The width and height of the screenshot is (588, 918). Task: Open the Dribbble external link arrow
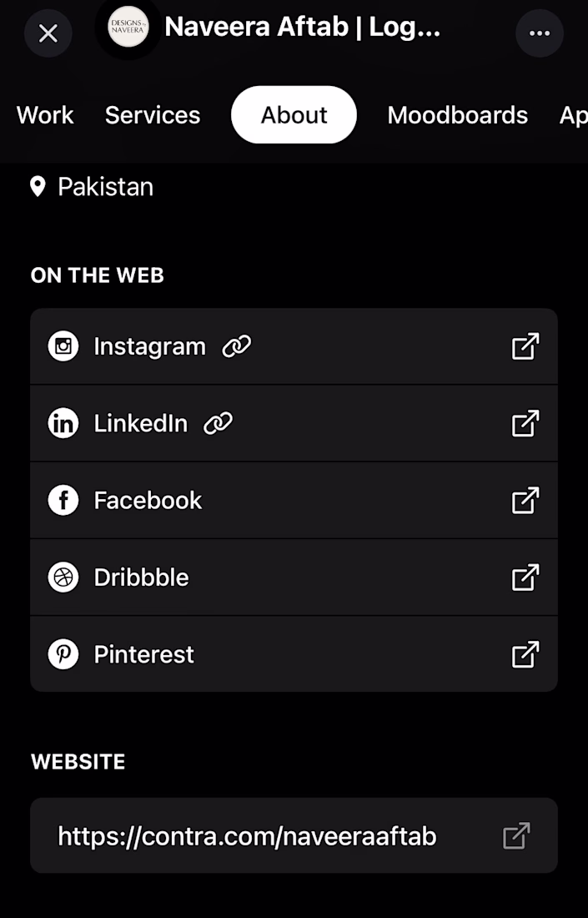[x=525, y=577]
